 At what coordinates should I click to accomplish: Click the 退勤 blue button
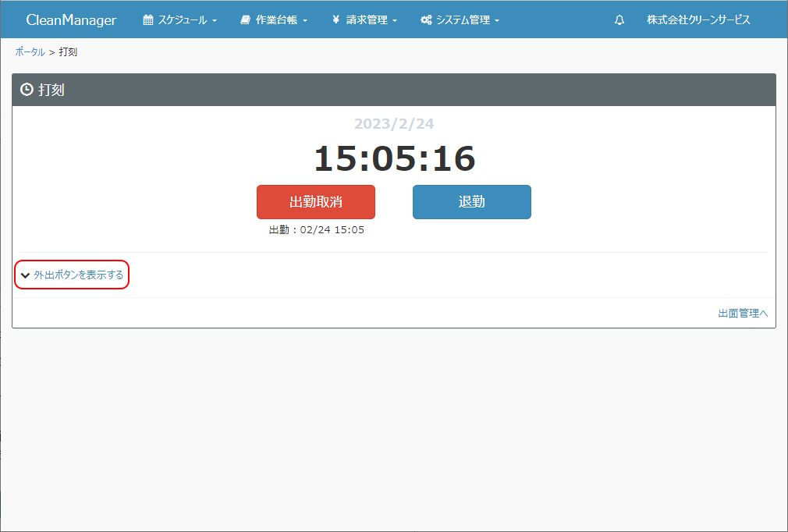coord(472,202)
